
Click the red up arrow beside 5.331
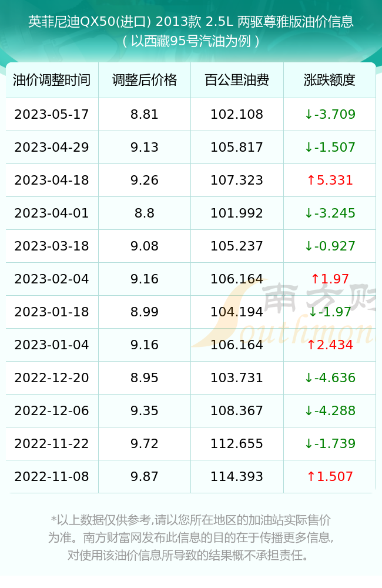[311, 180]
